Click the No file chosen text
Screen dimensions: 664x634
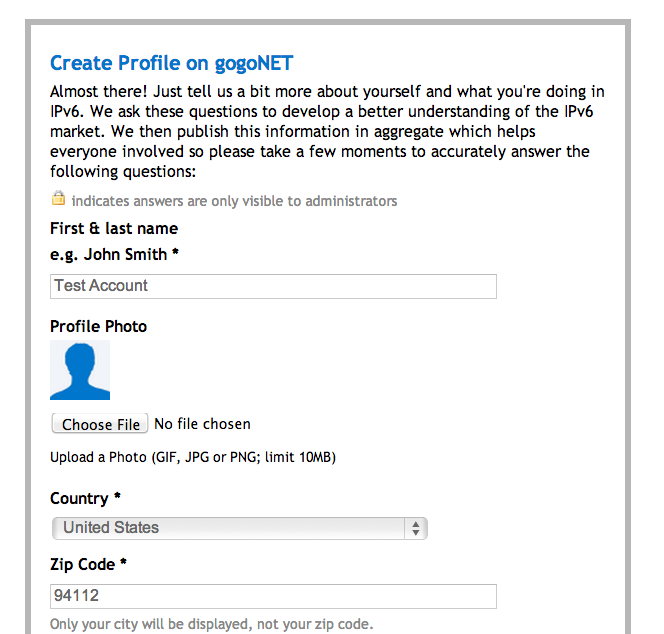click(202, 424)
